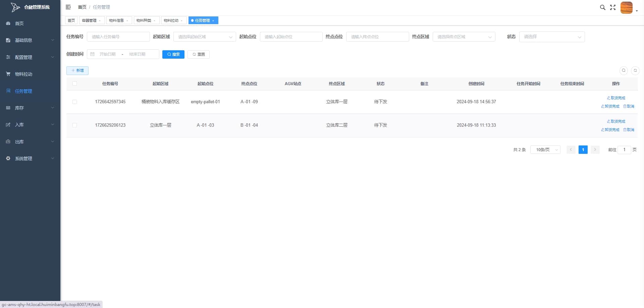Go to next page arrow in pagination
Screen dimensions: 644x308
[x=595, y=150]
